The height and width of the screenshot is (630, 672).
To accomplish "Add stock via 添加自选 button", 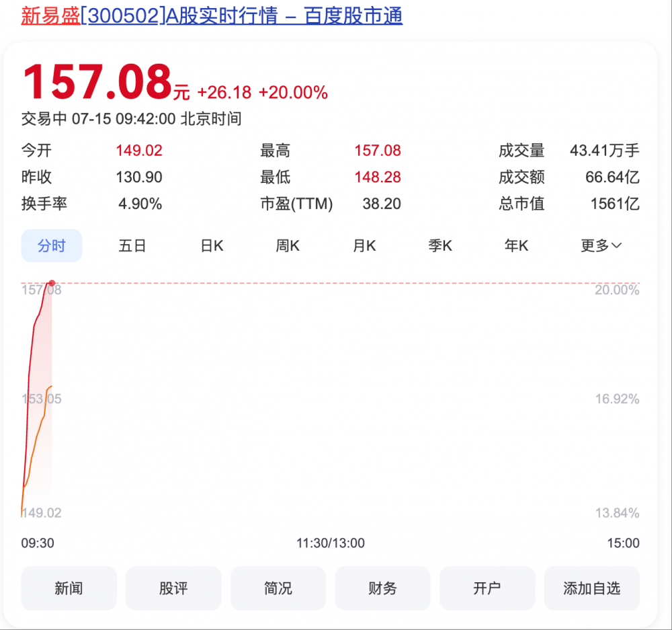I will point(591,588).
